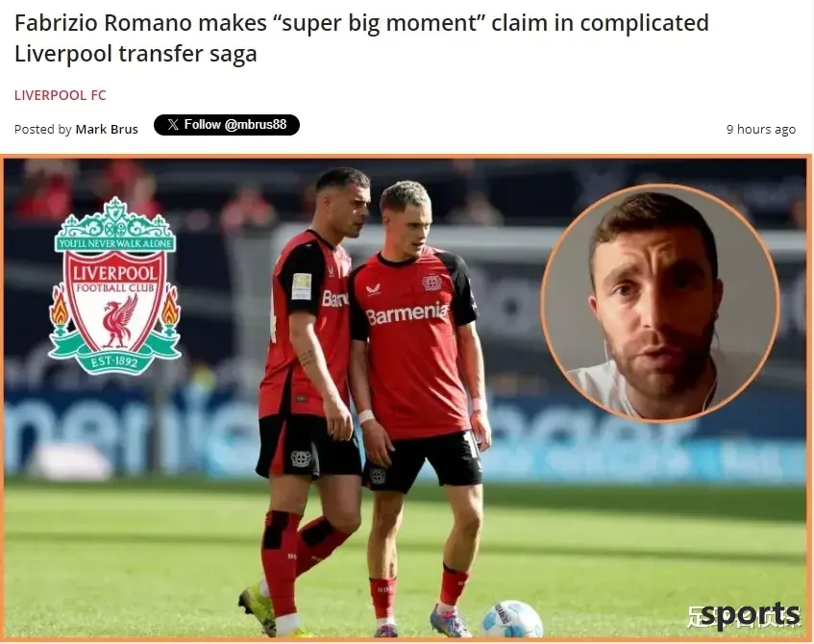Click the Castore logo on red jersey
814x644 pixels.
[x=372, y=289]
